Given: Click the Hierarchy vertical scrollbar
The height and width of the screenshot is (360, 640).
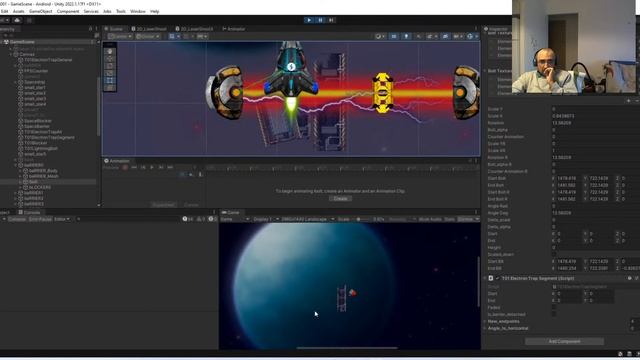Looking at the screenshot, I should tap(98, 106).
